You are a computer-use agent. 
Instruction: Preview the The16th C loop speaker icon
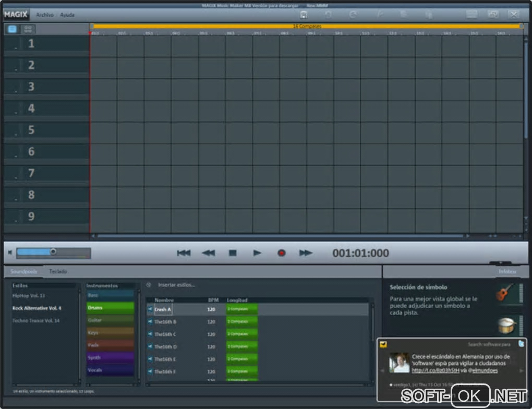click(150, 334)
